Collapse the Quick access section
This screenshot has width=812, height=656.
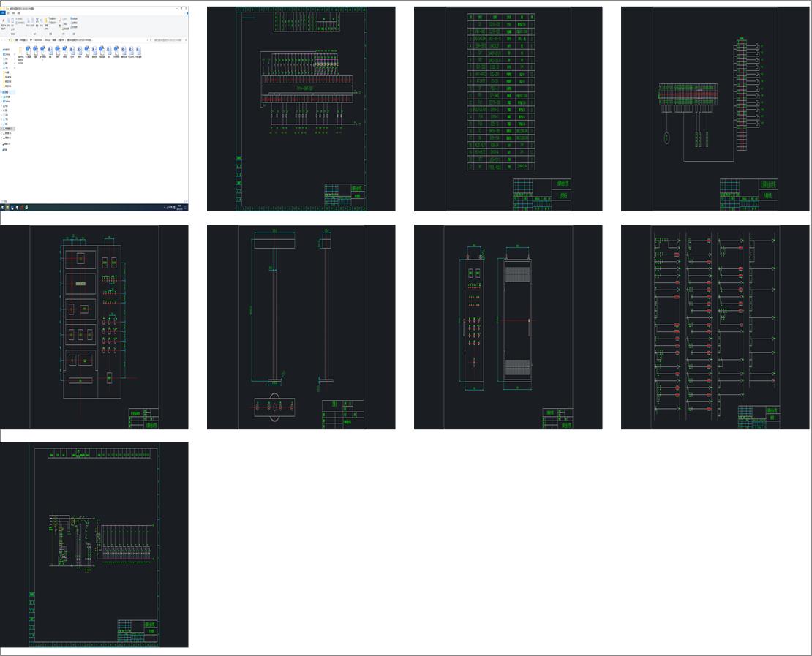click(x=2, y=49)
